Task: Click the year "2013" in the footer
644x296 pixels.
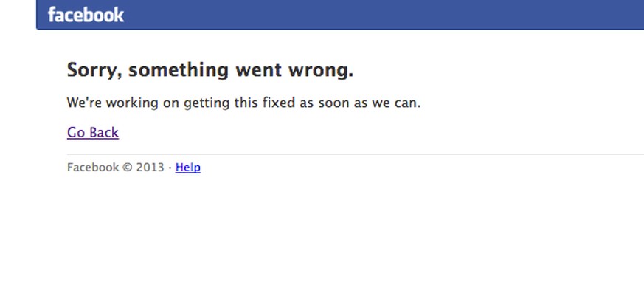Action: (150, 168)
